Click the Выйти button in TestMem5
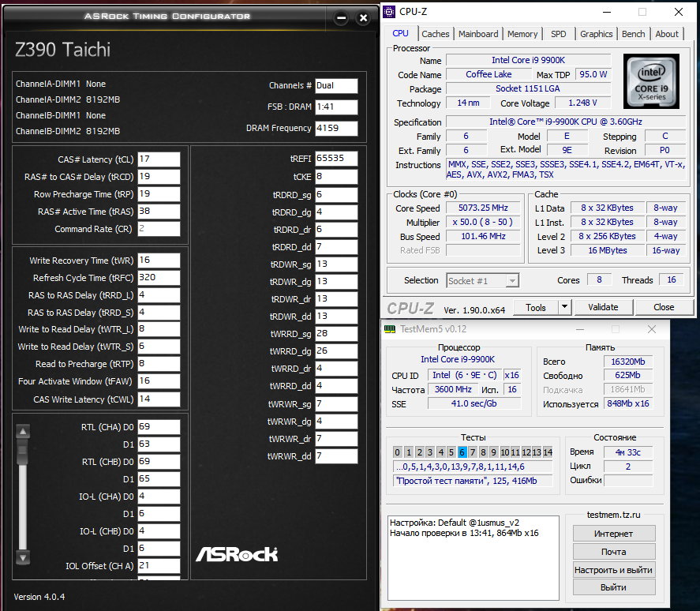 (614, 587)
